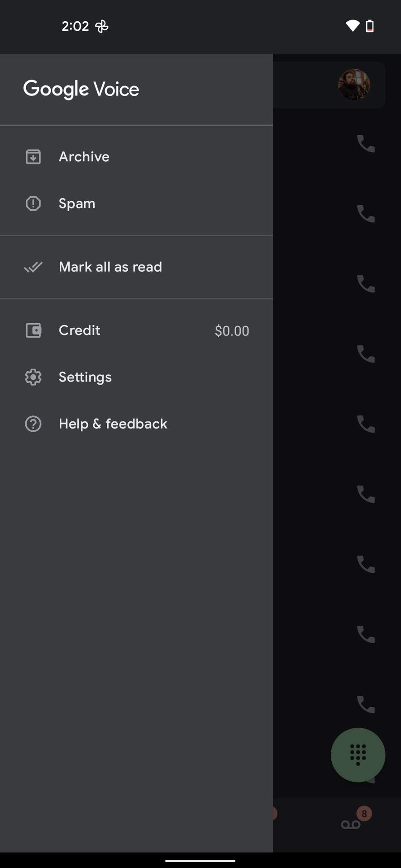Screen dimensions: 401x868
Task: Open the voicemail tab icon
Action: [x=351, y=825]
